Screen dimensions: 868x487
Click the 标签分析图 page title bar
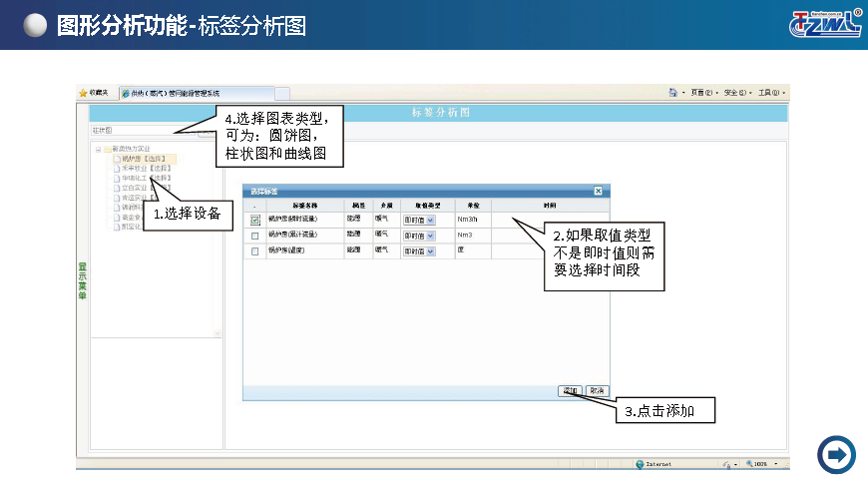(x=440, y=113)
